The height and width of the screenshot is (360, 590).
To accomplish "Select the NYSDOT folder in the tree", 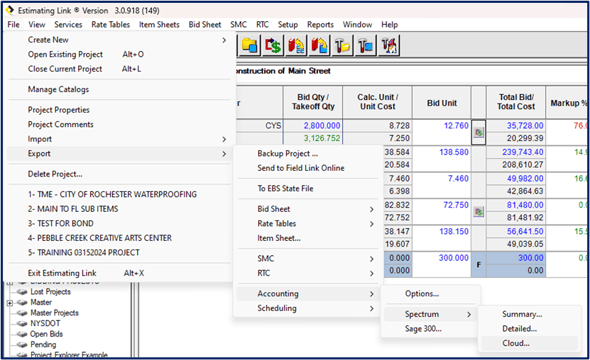I will [x=45, y=324].
